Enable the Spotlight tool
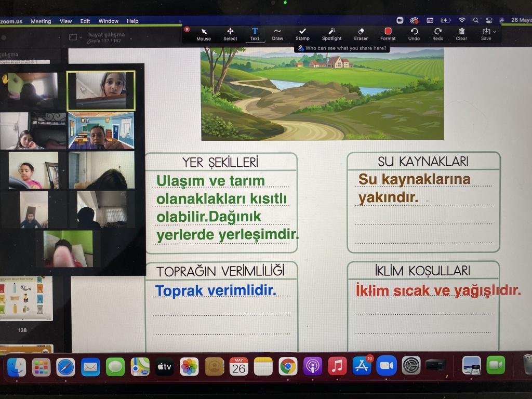532x399 pixels. point(331,34)
